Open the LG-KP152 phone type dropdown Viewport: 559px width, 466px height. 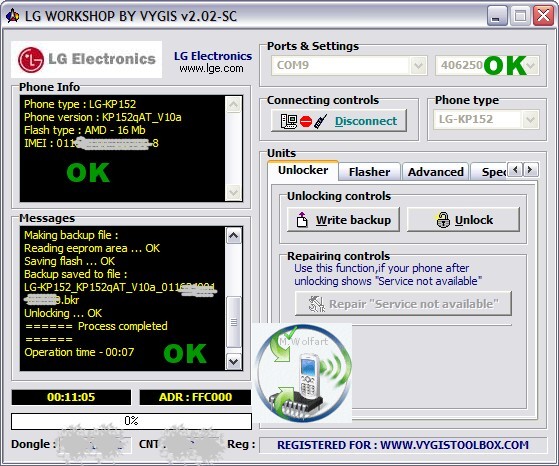[530, 119]
